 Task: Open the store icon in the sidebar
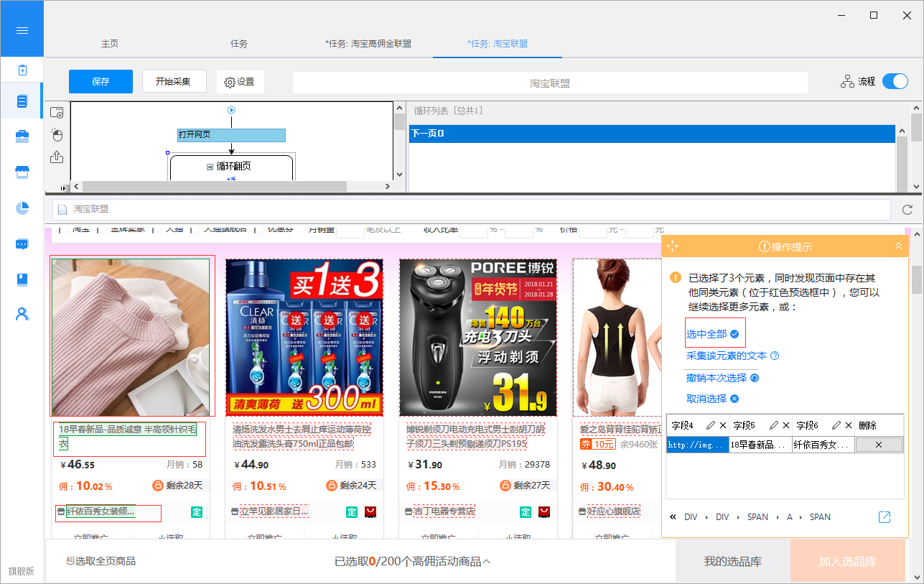[22, 172]
